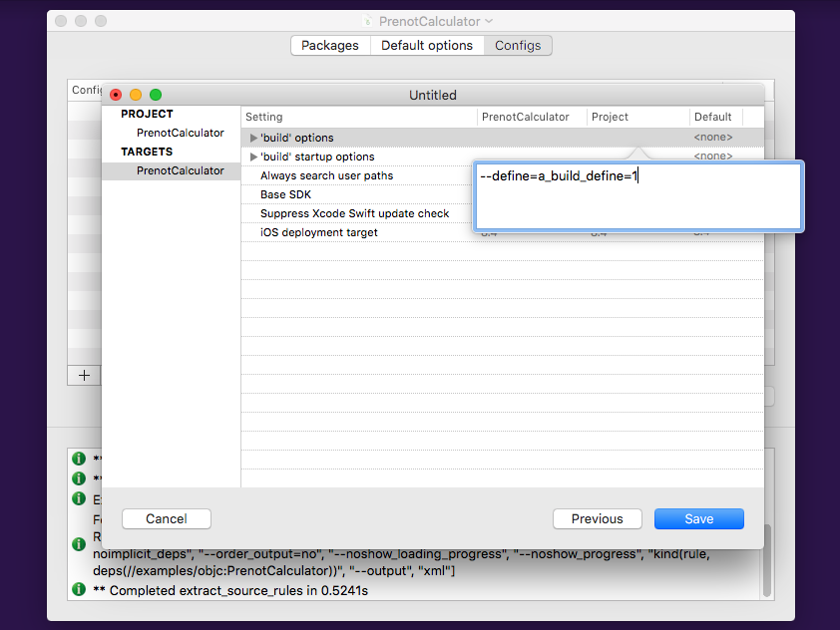Click the Setting column header
This screenshot has width=840, height=630.
pyautogui.click(x=359, y=117)
